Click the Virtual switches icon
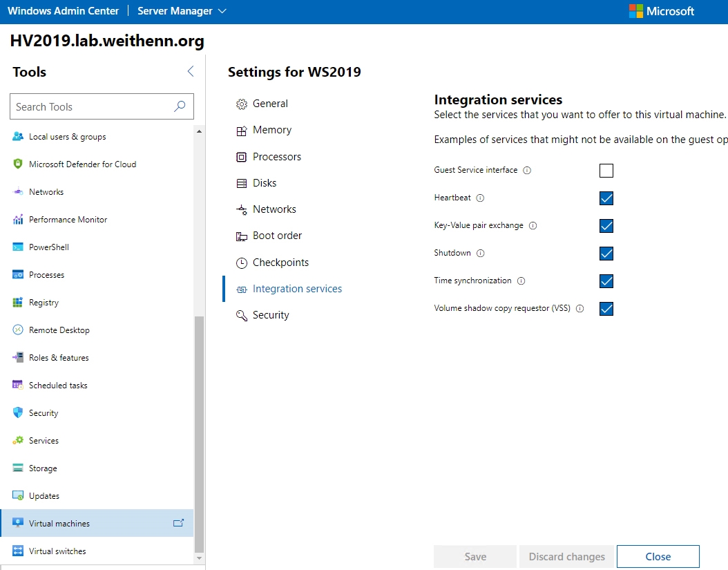The width and height of the screenshot is (728, 570). 18,551
